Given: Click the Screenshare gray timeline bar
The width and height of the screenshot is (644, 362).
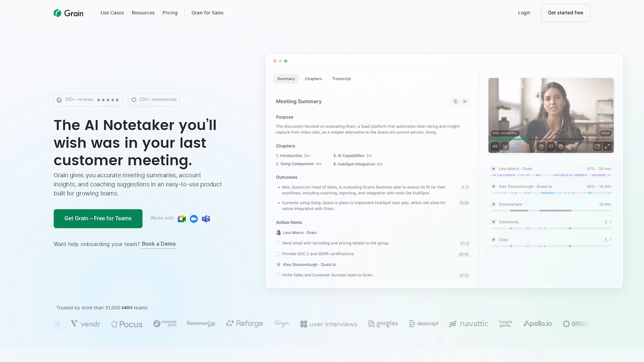Looking at the screenshot, I should coord(551,210).
